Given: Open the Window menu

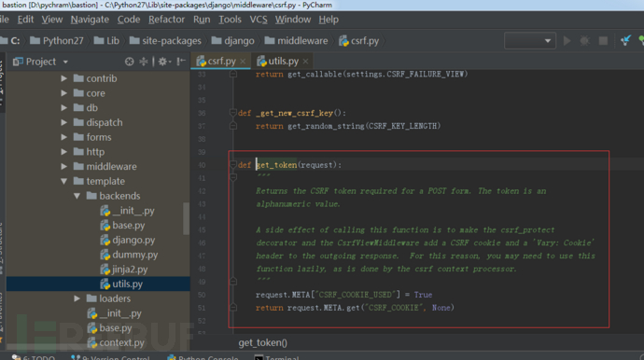Looking at the screenshot, I should point(293,20).
